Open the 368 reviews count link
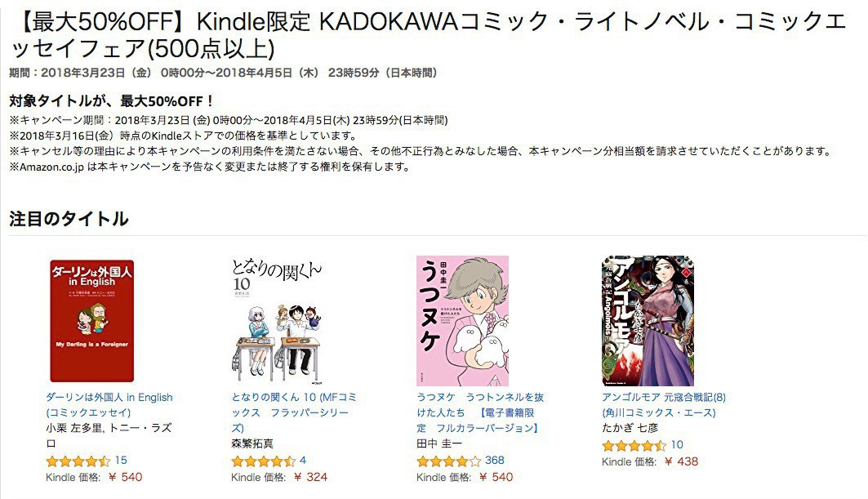This screenshot has height=499, width=868. click(x=494, y=461)
